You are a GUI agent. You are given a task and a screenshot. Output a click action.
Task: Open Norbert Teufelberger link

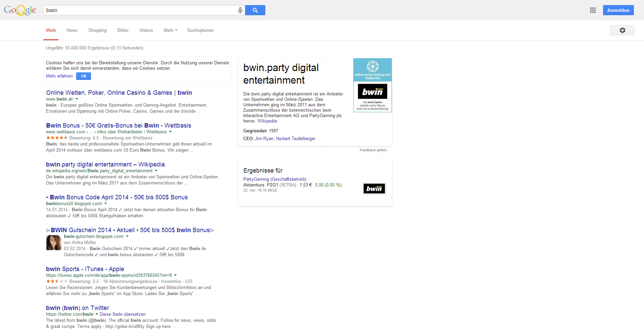296,139
